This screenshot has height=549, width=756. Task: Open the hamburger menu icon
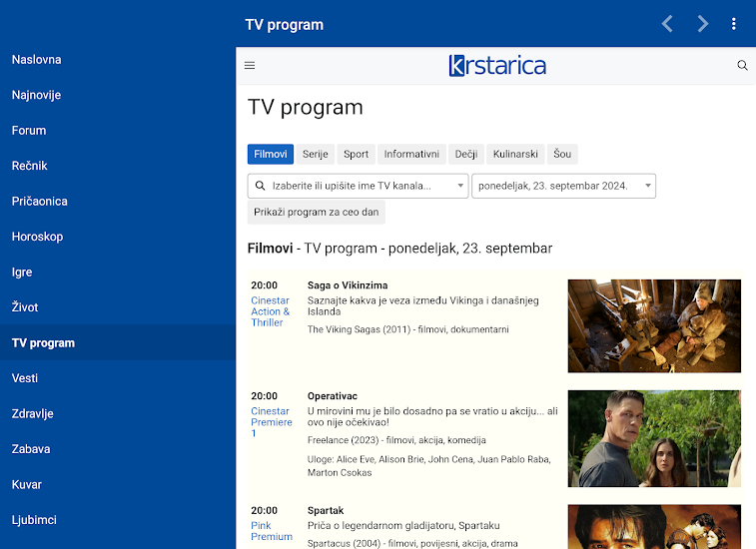pyautogui.click(x=250, y=66)
